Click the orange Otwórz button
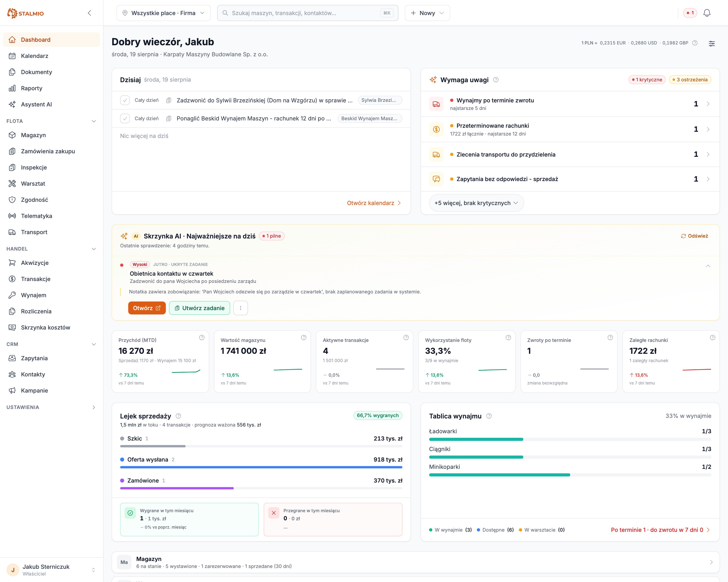This screenshot has width=728, height=582. (147, 308)
